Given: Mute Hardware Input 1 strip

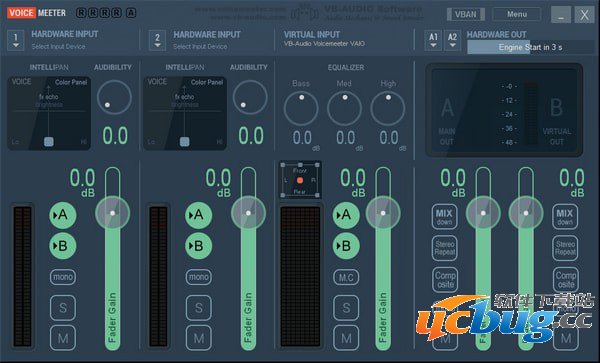Looking at the screenshot, I should click(x=63, y=338).
